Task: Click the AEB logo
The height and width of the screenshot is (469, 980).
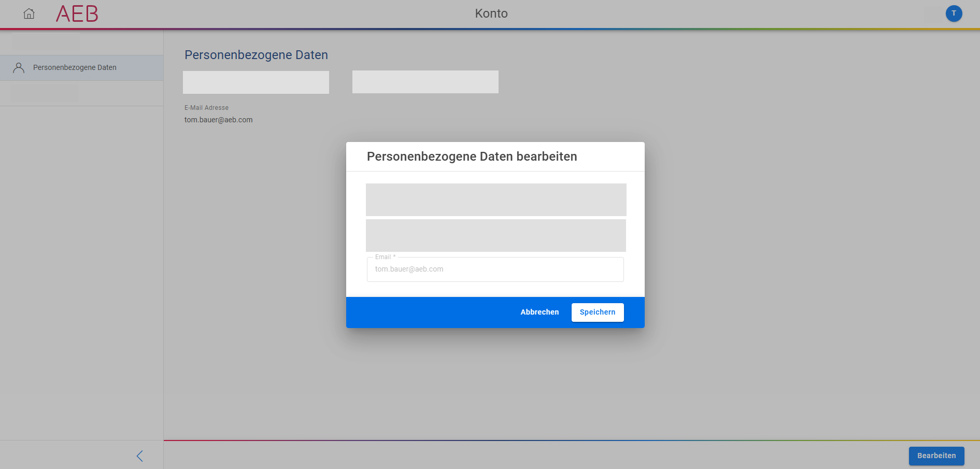Action: pos(77,14)
